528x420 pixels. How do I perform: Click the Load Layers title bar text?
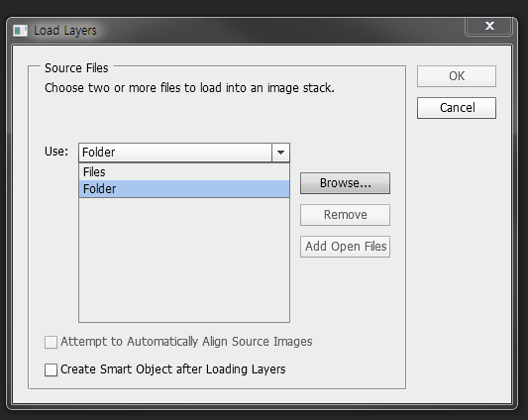pyautogui.click(x=65, y=31)
